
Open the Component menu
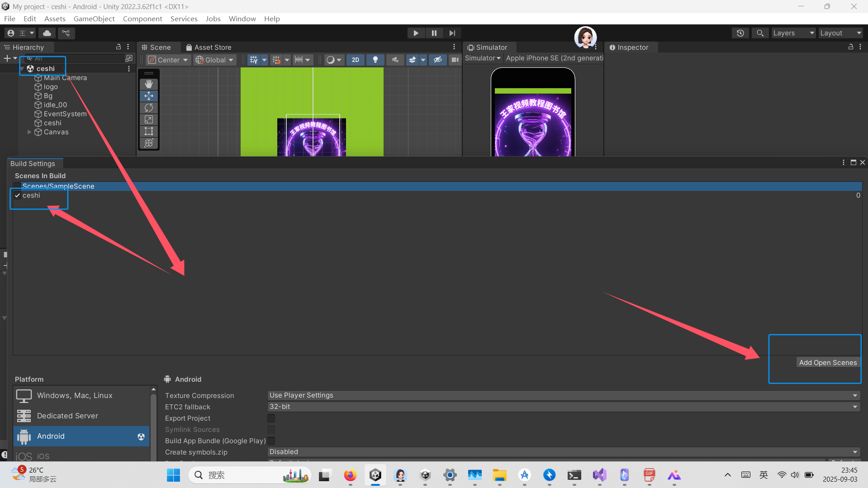click(x=142, y=19)
